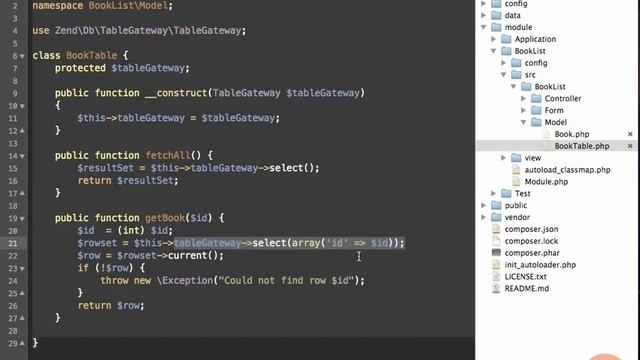Collapse the src folder arrow

tap(504, 75)
